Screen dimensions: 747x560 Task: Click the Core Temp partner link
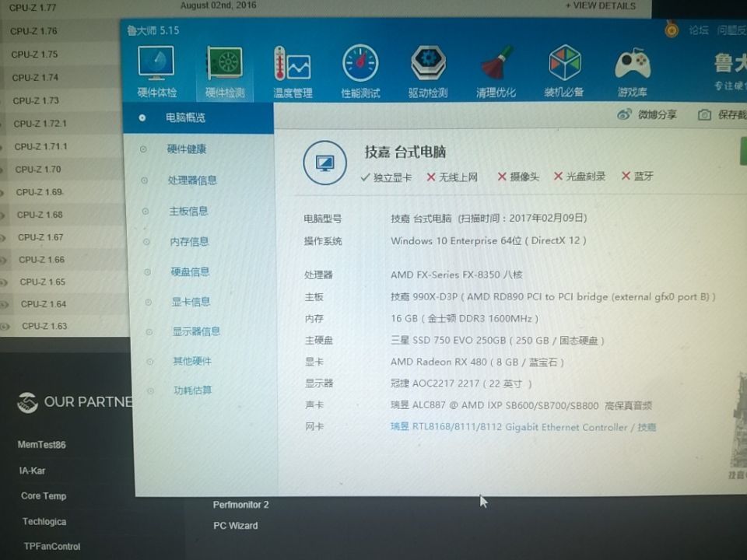tap(44, 495)
